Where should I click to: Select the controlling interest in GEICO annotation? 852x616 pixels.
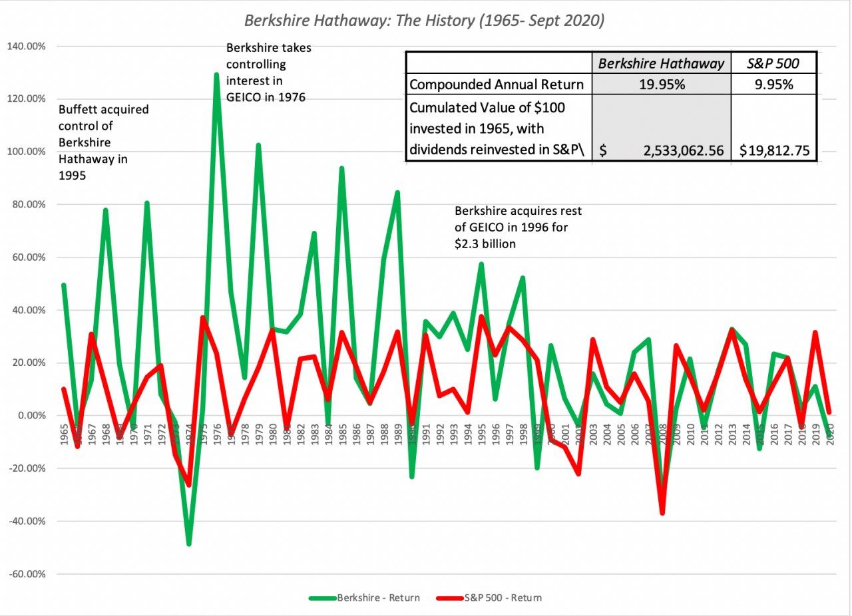(x=269, y=73)
